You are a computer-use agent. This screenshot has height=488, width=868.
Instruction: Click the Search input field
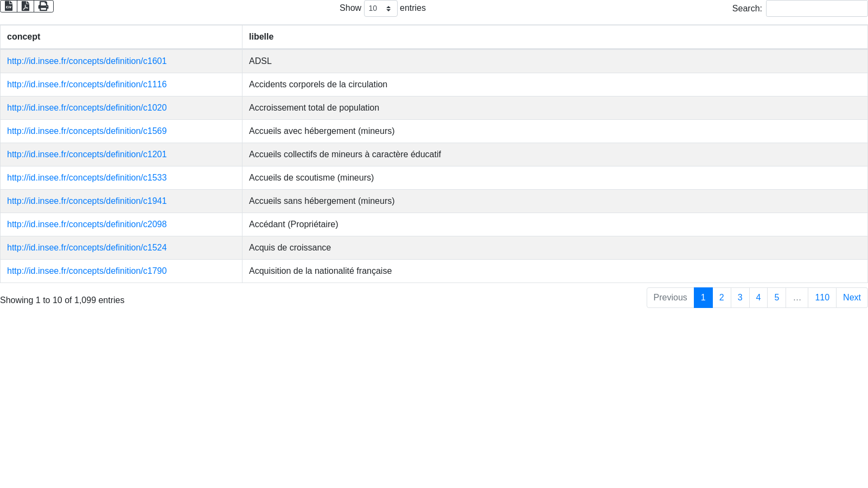tap(816, 9)
